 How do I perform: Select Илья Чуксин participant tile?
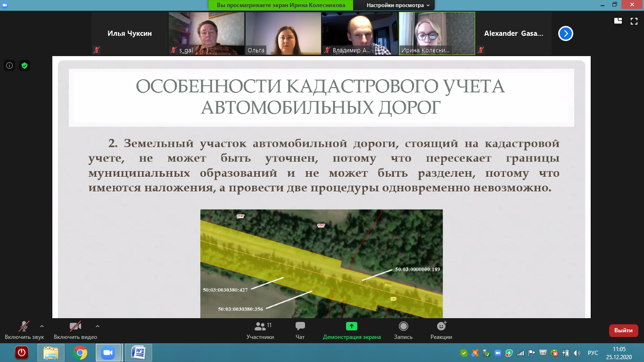(x=130, y=33)
